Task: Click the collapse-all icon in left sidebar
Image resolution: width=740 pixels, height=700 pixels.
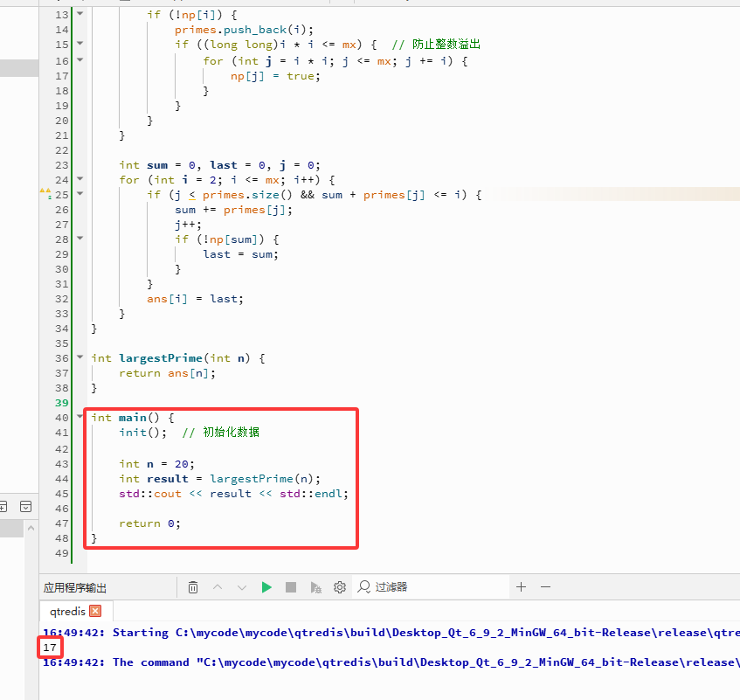Action: click(26, 507)
